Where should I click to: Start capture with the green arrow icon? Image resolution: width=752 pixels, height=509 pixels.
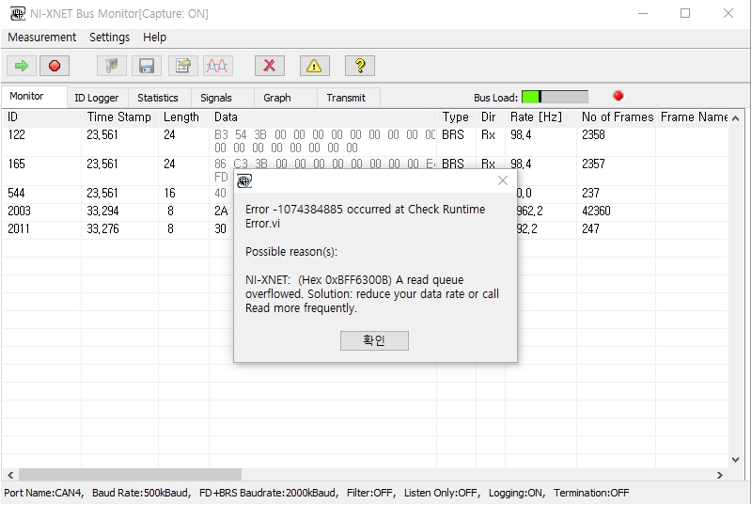[22, 66]
